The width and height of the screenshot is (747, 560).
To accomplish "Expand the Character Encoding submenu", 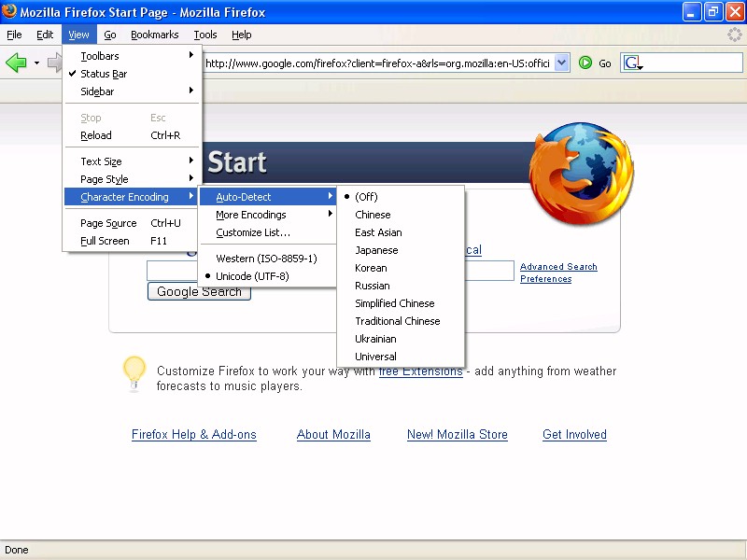I will tap(132, 197).
